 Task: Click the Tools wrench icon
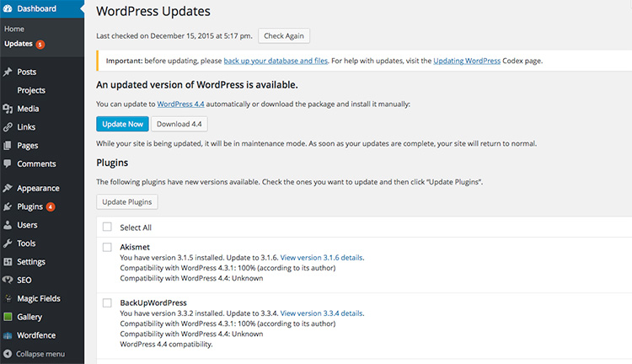pyautogui.click(x=8, y=243)
